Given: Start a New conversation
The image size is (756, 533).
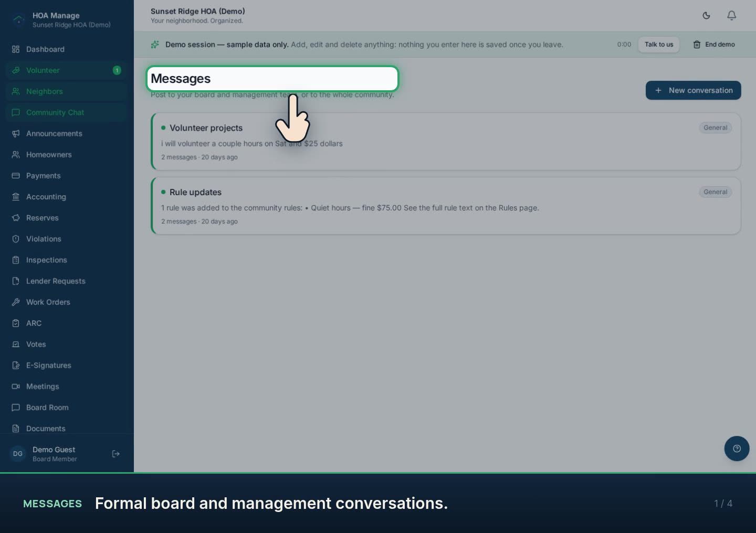Looking at the screenshot, I should (693, 90).
